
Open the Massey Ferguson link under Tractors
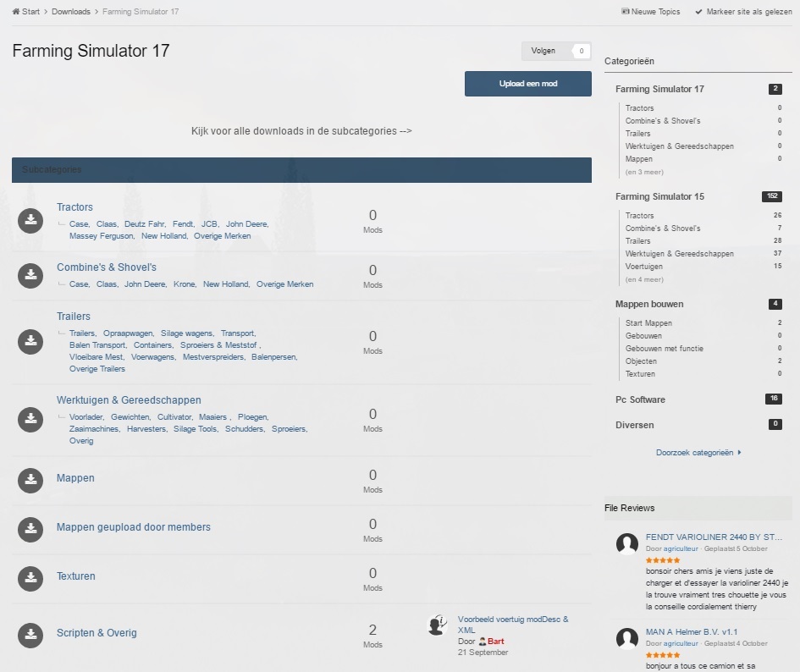pos(101,236)
